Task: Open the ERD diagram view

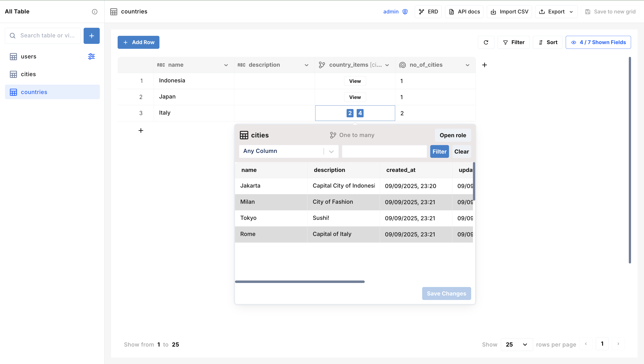Action: 428,11
